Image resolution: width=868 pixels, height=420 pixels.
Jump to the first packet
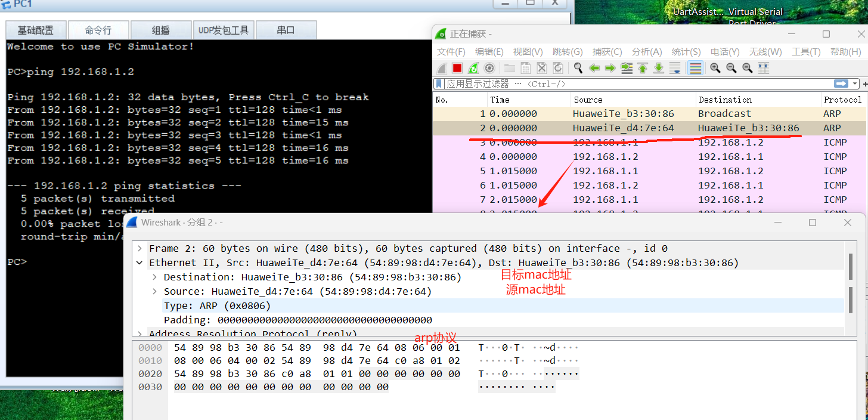tap(643, 68)
